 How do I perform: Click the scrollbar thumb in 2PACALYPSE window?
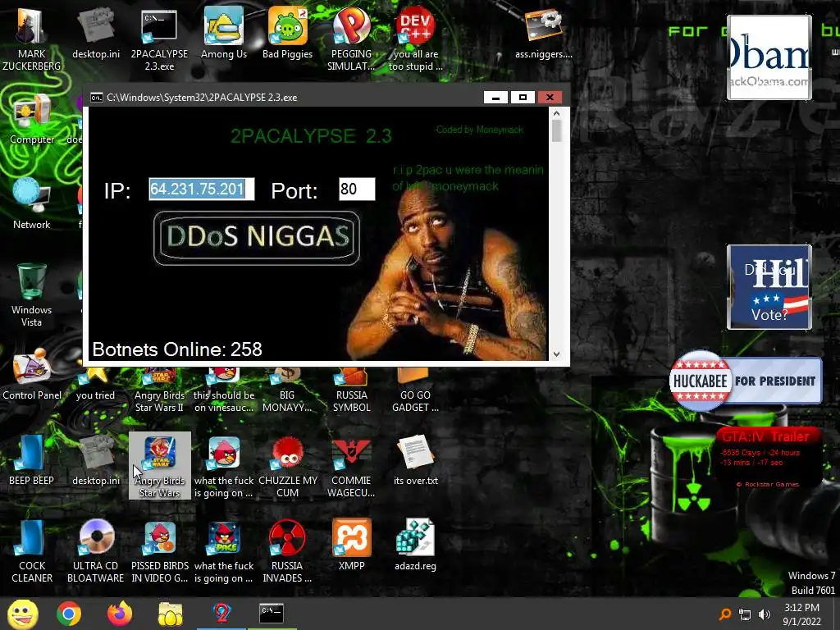(x=557, y=131)
